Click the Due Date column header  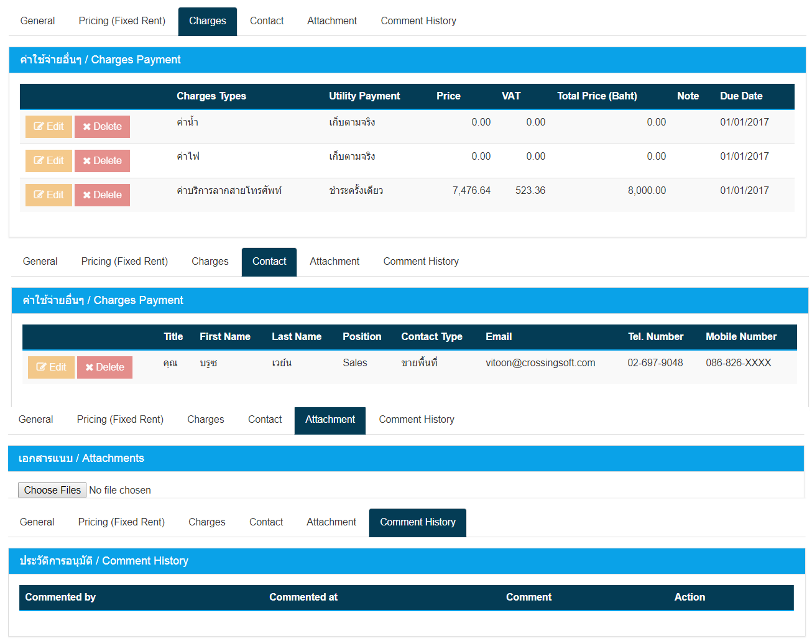point(741,96)
